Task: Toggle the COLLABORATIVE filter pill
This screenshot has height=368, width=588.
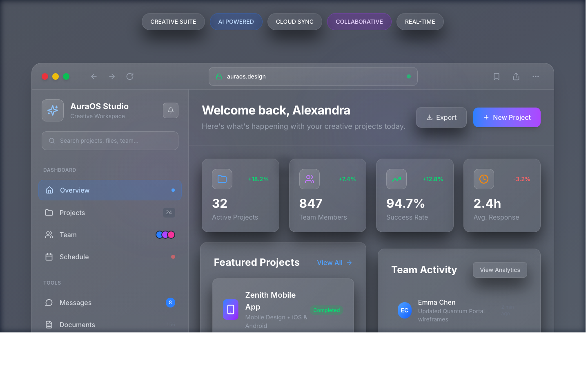Action: tap(359, 21)
